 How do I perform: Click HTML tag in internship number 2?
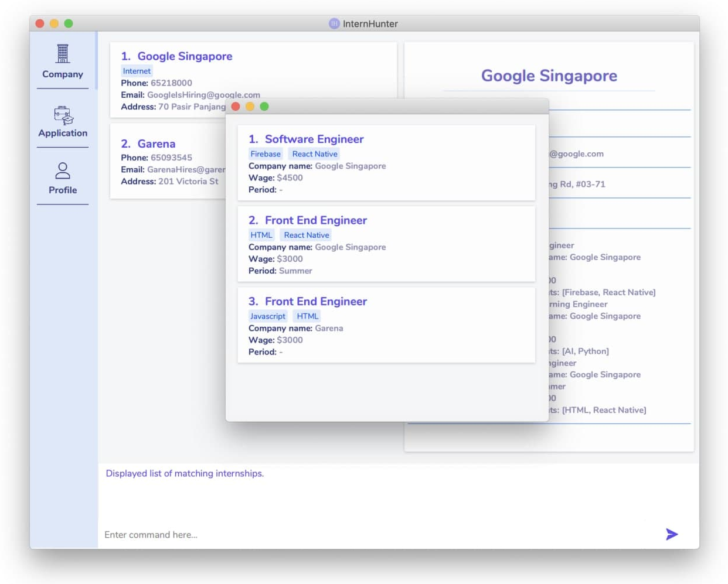coord(261,235)
